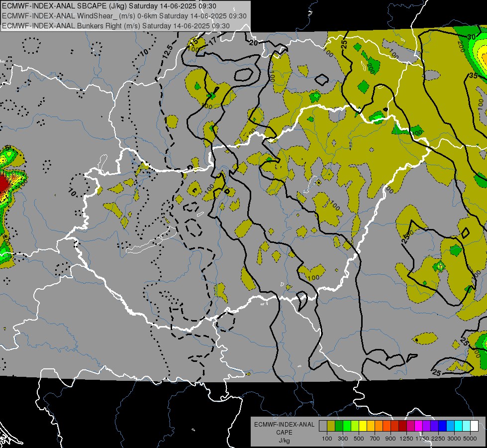Screen dimensions: 487x448
Task: Click the J/kg unit label in legend
Action: pos(285,441)
